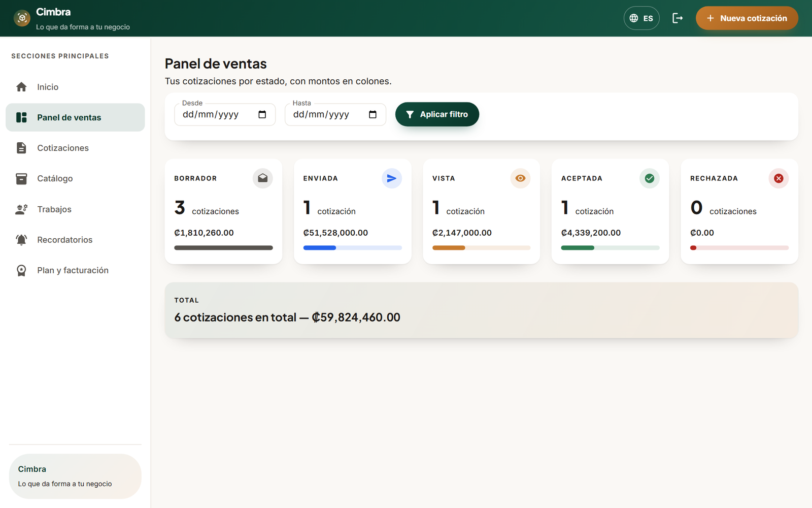This screenshot has width=812, height=508.
Task: Click the Cimbra card at sidebar bottom
Action: click(x=75, y=476)
